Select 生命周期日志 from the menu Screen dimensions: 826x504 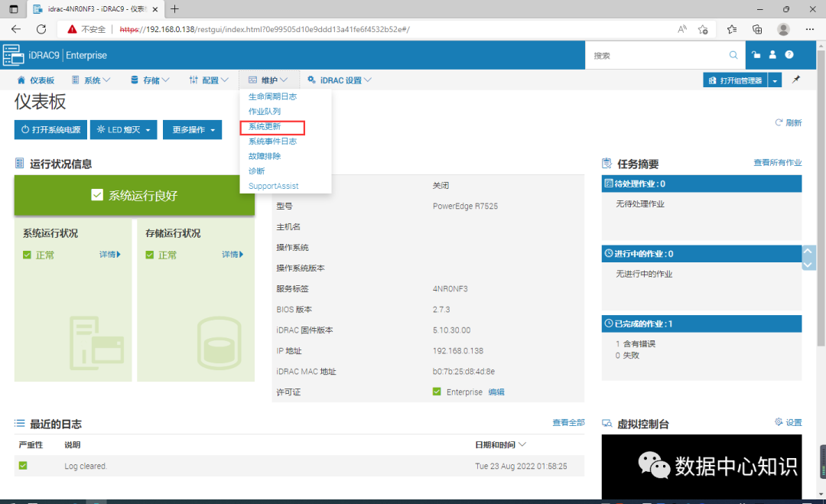pyautogui.click(x=272, y=96)
